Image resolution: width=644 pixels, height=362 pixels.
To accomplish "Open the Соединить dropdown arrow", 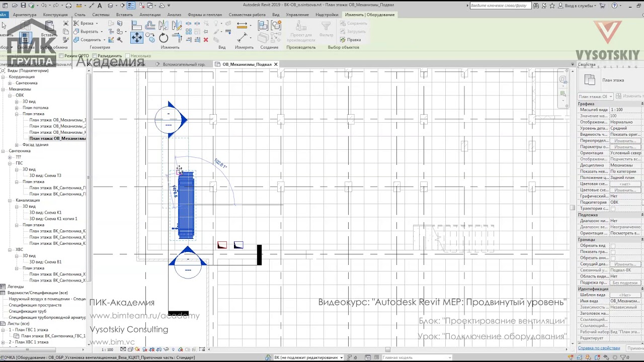I will pos(104,40).
